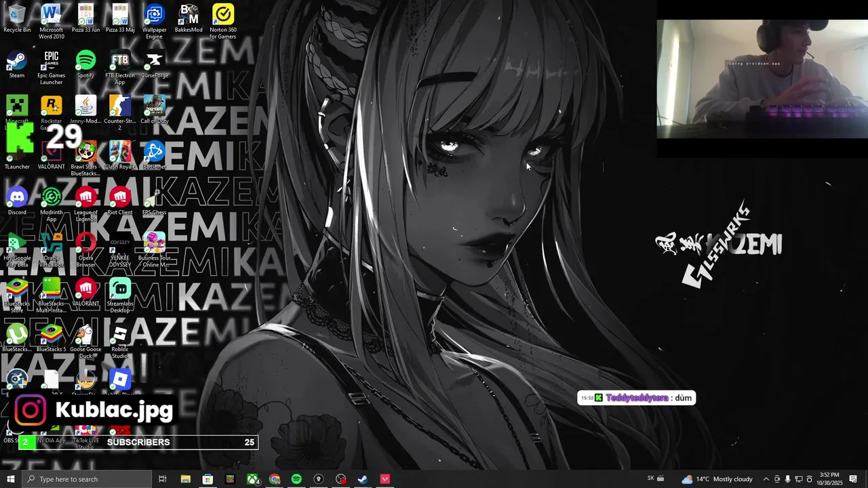The image size is (868, 488).
Task: Open the SK input language switcher
Action: pos(651,479)
